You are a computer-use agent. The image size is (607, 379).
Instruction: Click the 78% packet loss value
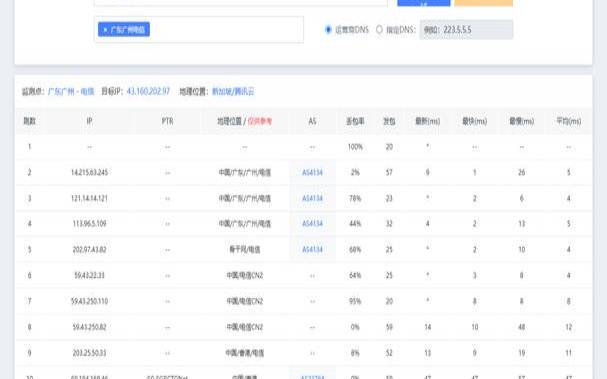(x=355, y=199)
